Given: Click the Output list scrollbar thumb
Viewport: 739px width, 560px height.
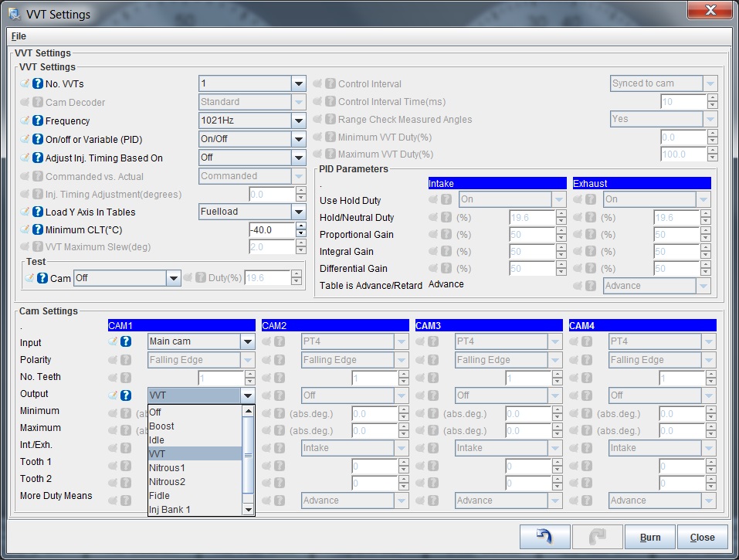Looking at the screenshot, I should click(248, 456).
